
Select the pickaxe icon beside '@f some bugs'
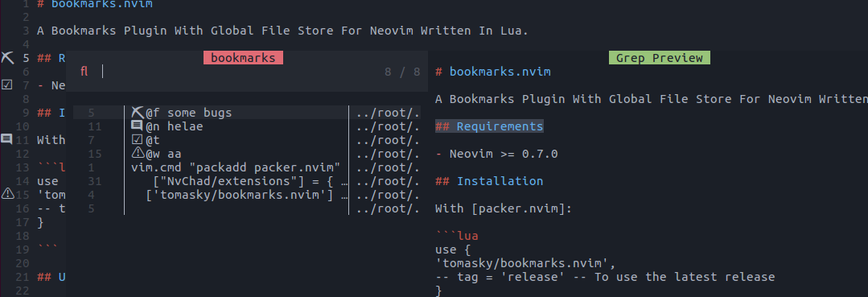[138, 113]
